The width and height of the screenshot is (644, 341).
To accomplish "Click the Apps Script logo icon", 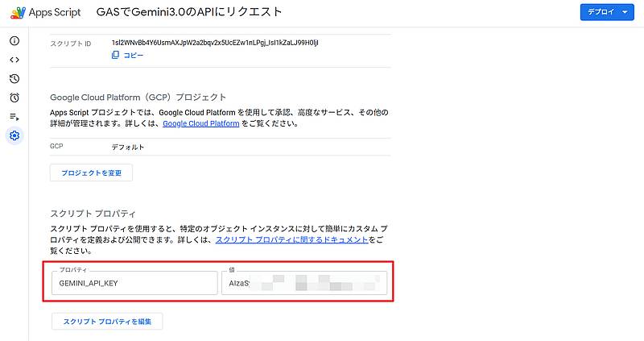I will (x=18, y=12).
